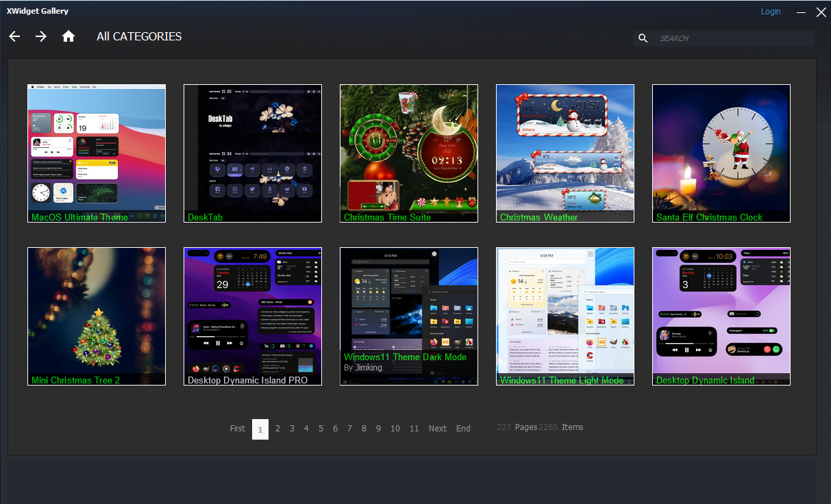
Task: Open the Windows11 Theme Dark Mode thumbnail
Action: 409,316
